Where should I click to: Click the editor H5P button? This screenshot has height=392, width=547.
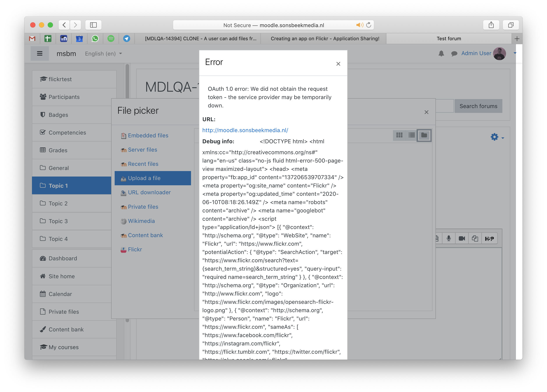tap(489, 238)
